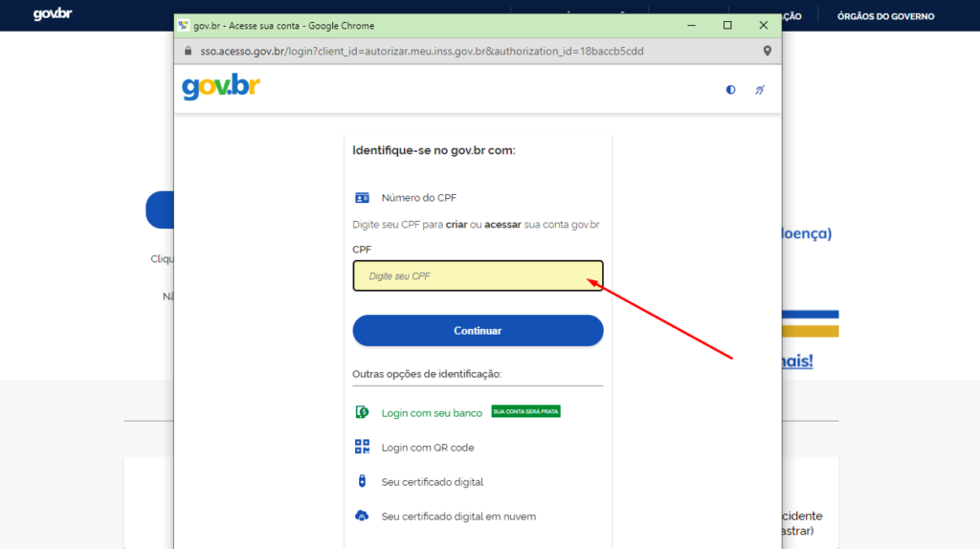Click the Continuar button
The width and height of the screenshot is (980, 549).
pyautogui.click(x=479, y=330)
